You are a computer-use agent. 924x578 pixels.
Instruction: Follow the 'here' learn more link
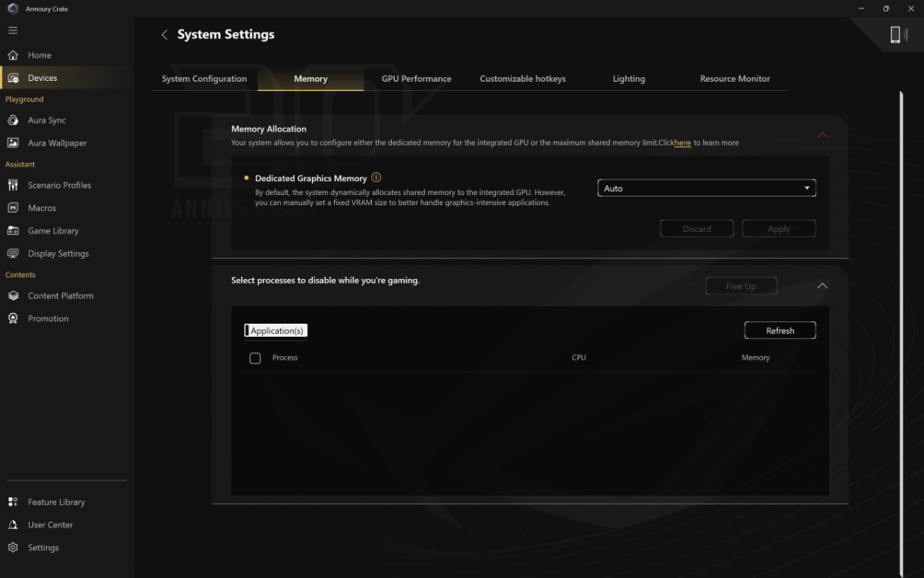point(682,143)
